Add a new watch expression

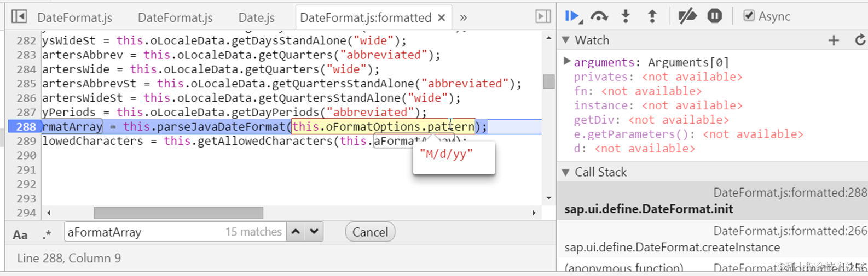834,40
